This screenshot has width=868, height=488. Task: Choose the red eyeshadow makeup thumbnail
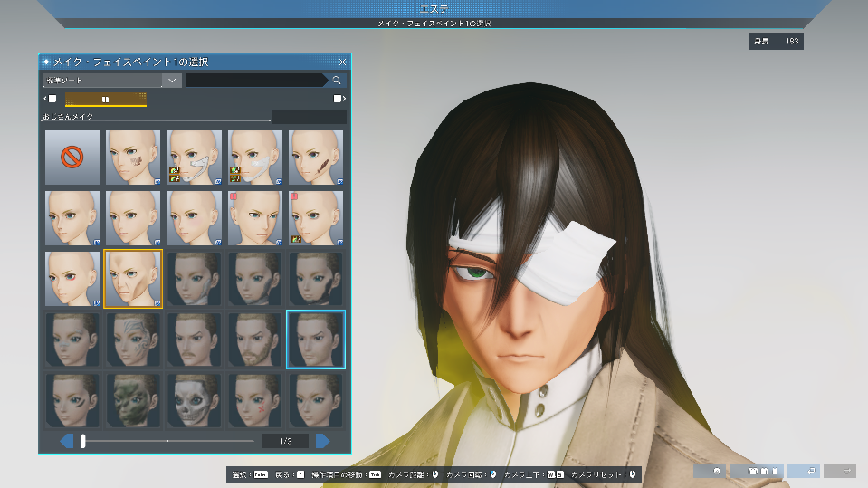(72, 279)
